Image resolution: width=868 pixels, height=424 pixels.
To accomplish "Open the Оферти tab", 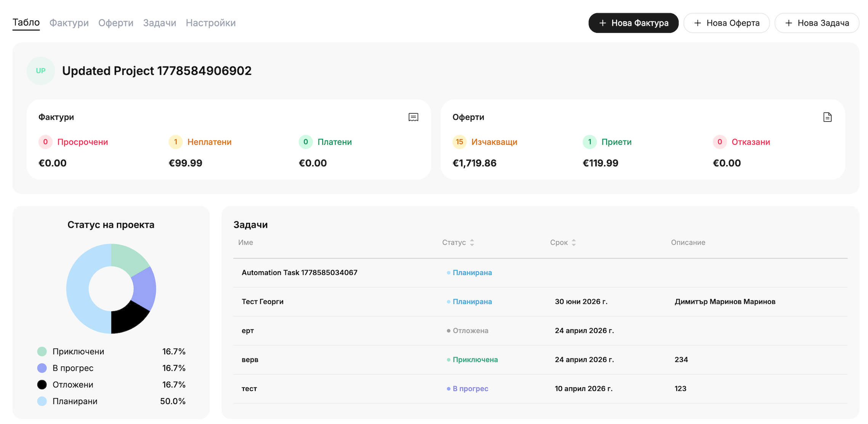I will [116, 23].
